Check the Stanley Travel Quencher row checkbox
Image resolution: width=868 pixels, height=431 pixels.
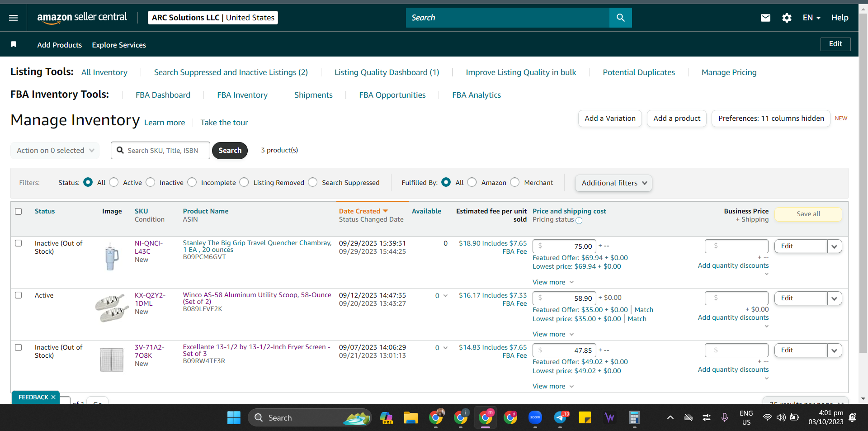click(x=19, y=243)
